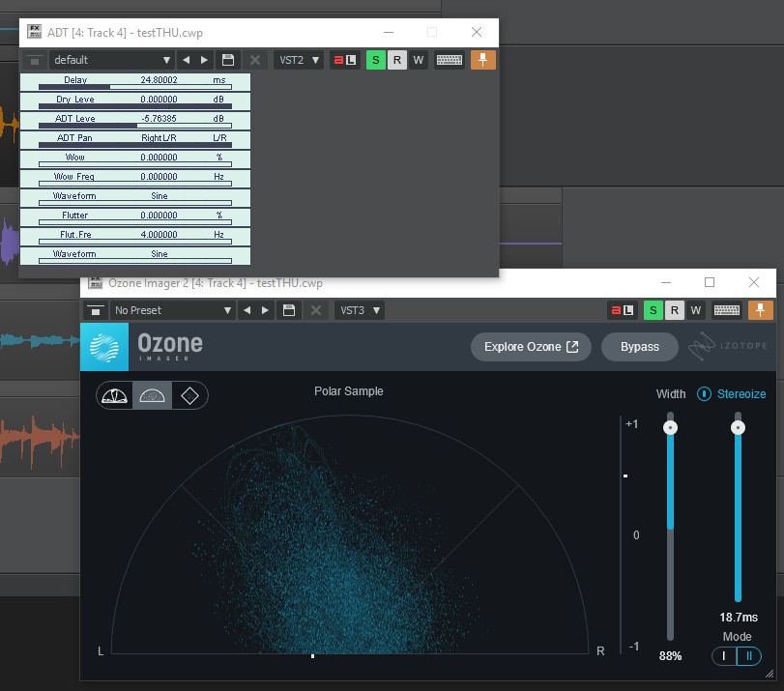
Task: Open the No Preset dropdown in Ozone Imager
Action: tap(172, 310)
